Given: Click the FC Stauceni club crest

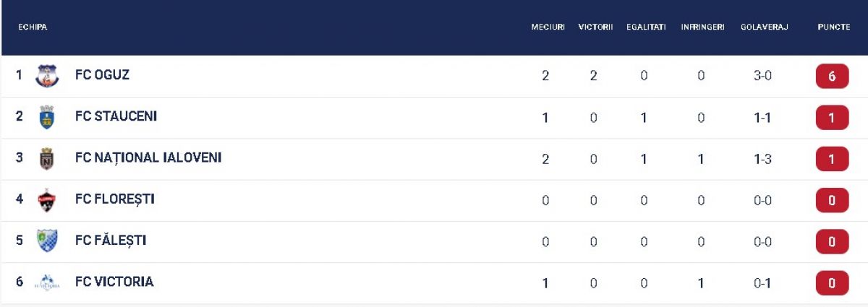Looking at the screenshot, I should [47, 117].
